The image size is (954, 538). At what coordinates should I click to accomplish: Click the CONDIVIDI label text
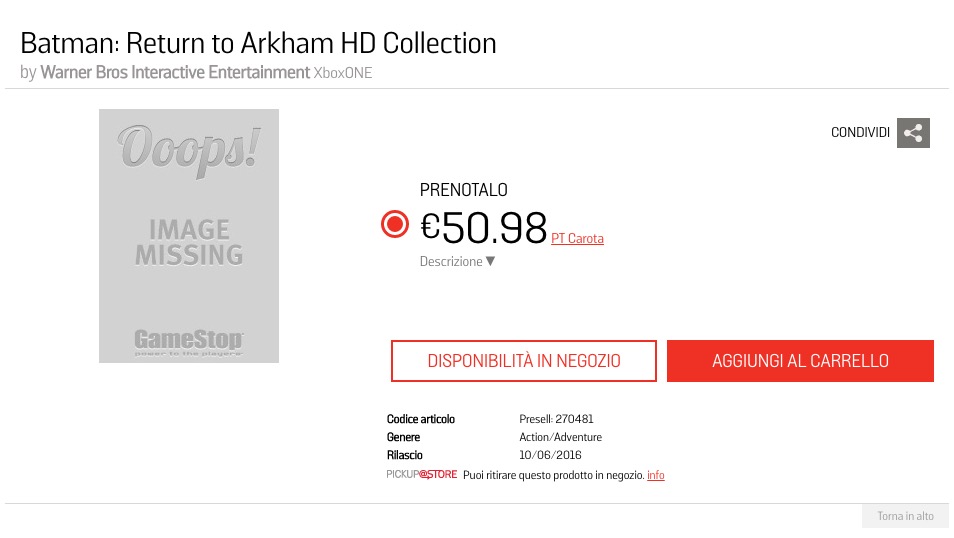860,133
